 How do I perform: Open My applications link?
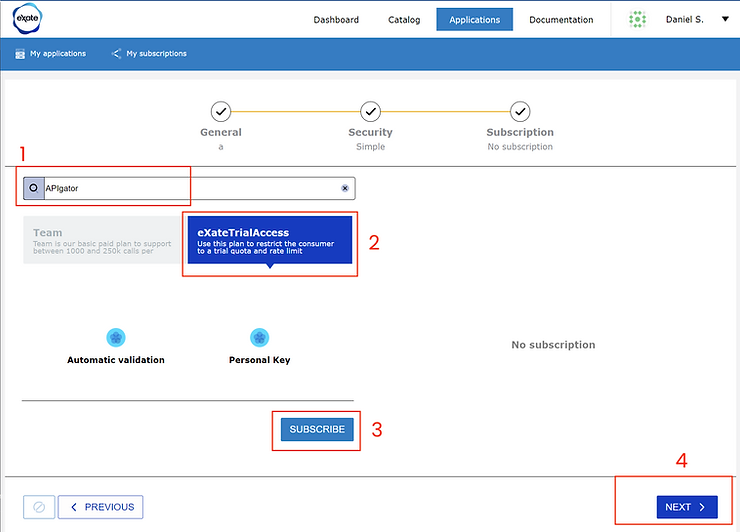tap(50, 54)
